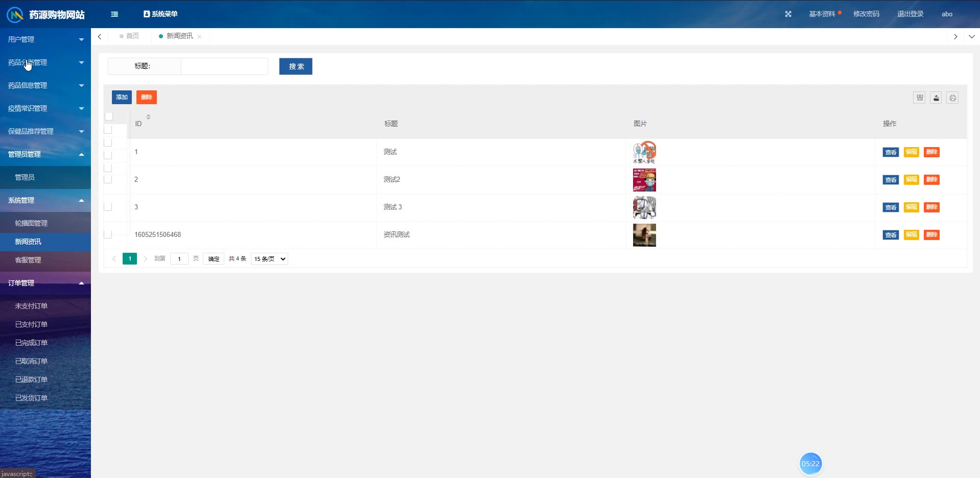
Task: Open 轮播图管理 submenu item
Action: 45,223
